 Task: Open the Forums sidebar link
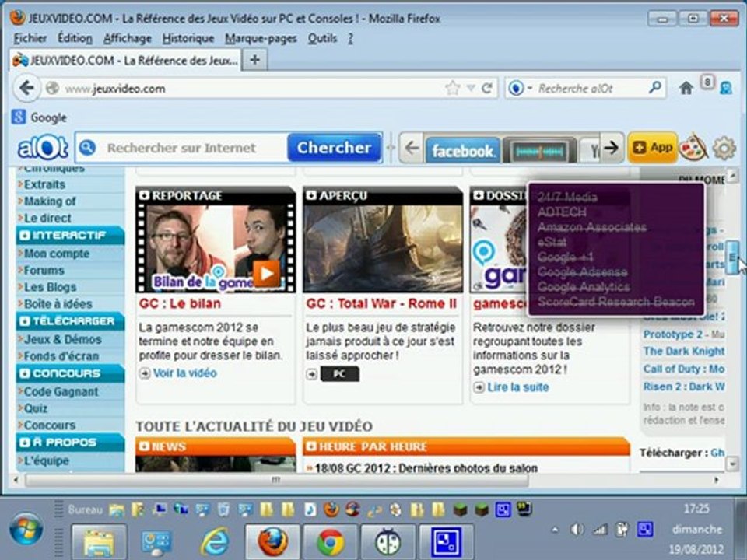pyautogui.click(x=44, y=270)
